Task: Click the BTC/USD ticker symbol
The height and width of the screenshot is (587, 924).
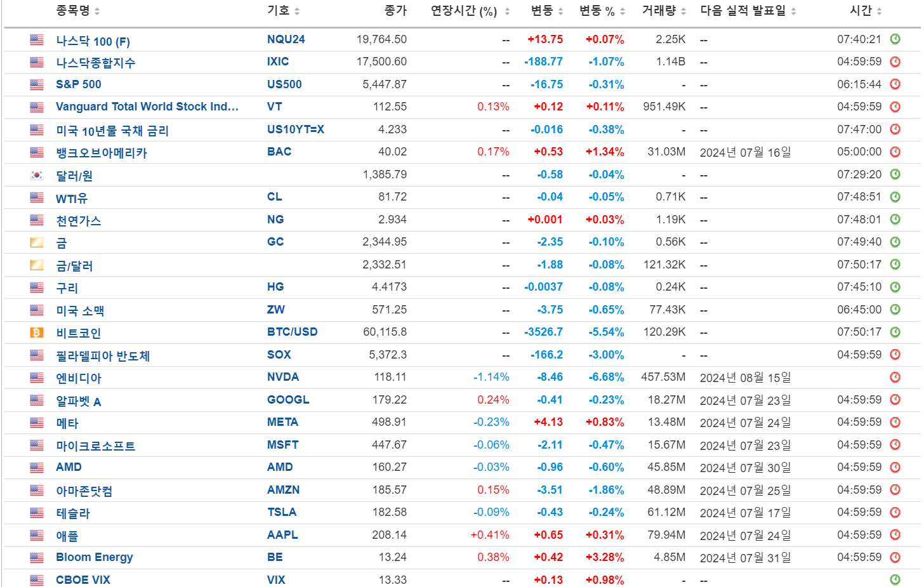Action: (x=293, y=332)
